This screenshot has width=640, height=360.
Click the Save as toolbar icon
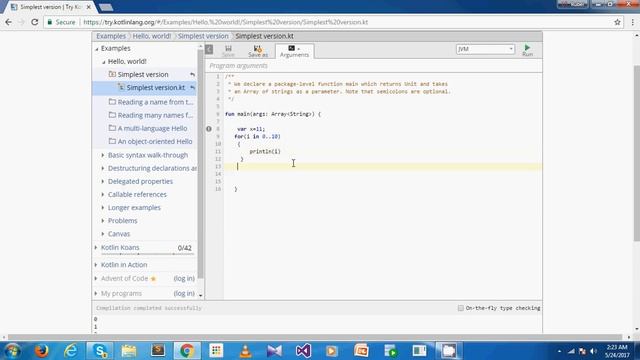258,51
